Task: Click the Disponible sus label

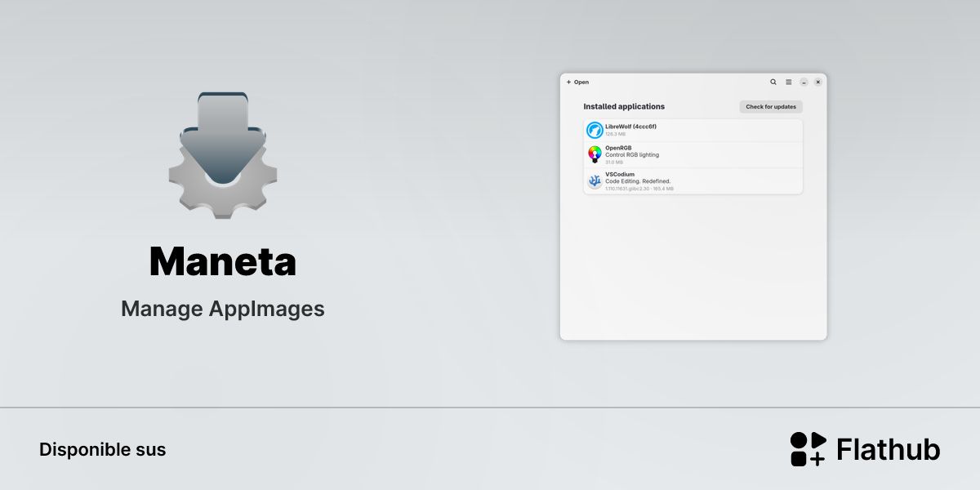Action: point(102,449)
